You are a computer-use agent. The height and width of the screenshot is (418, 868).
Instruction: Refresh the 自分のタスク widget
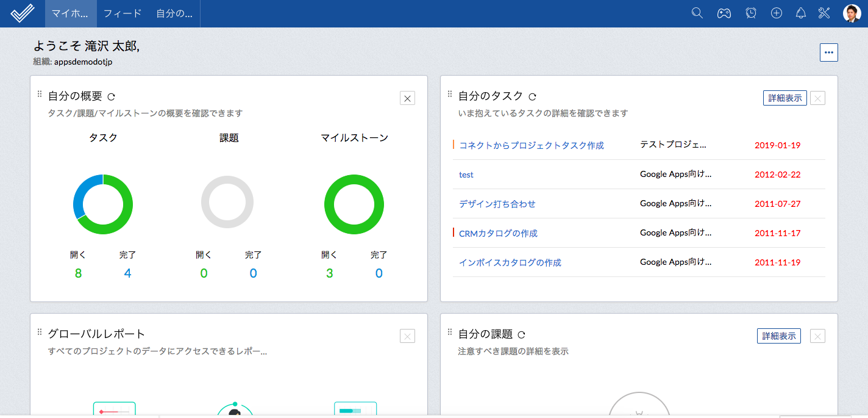click(532, 96)
